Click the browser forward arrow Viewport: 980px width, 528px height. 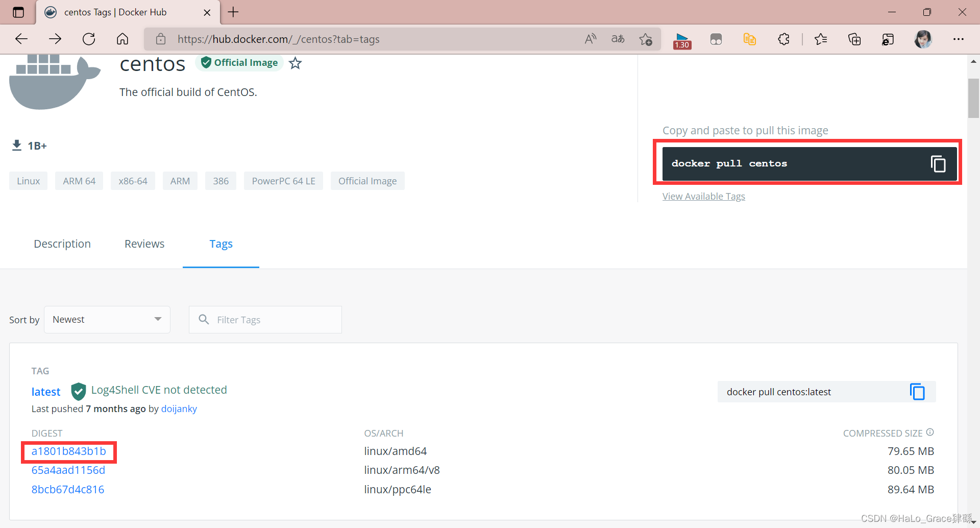point(55,39)
